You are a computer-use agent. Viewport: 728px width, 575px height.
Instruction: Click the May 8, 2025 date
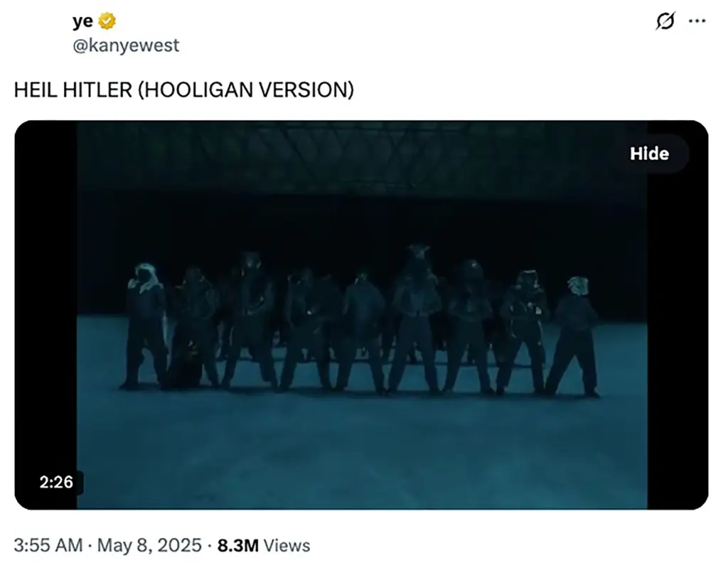click(x=149, y=546)
